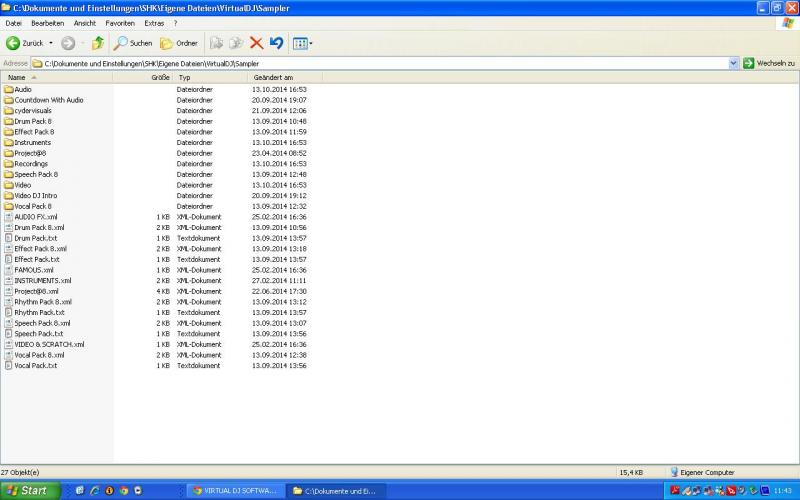This screenshot has width=800, height=500.
Task: Go back with the Zurück button
Action: coord(24,43)
